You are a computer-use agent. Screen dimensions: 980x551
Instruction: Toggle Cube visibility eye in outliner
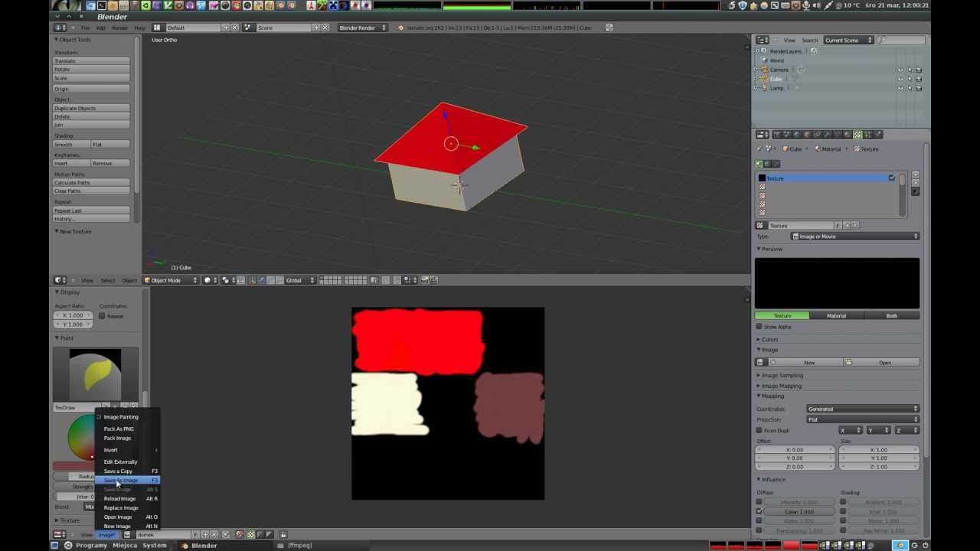[x=900, y=79]
